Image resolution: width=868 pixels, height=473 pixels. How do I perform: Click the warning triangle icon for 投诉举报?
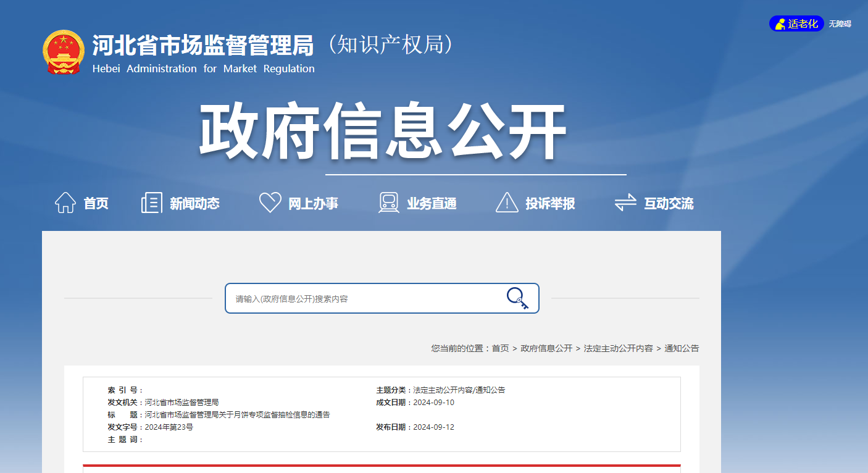coord(507,203)
